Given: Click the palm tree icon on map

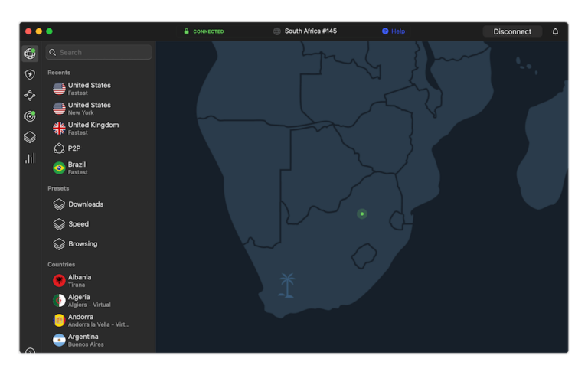Looking at the screenshot, I should click(x=287, y=285).
